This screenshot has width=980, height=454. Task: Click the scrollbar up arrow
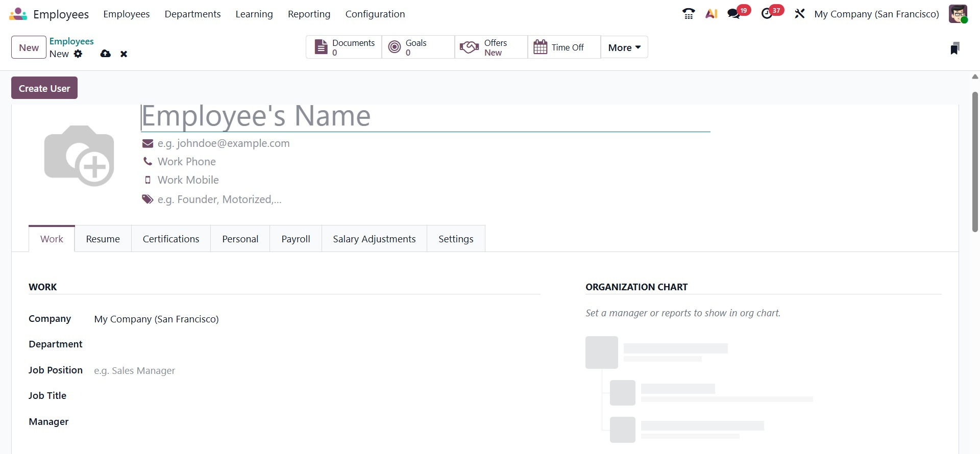975,77
